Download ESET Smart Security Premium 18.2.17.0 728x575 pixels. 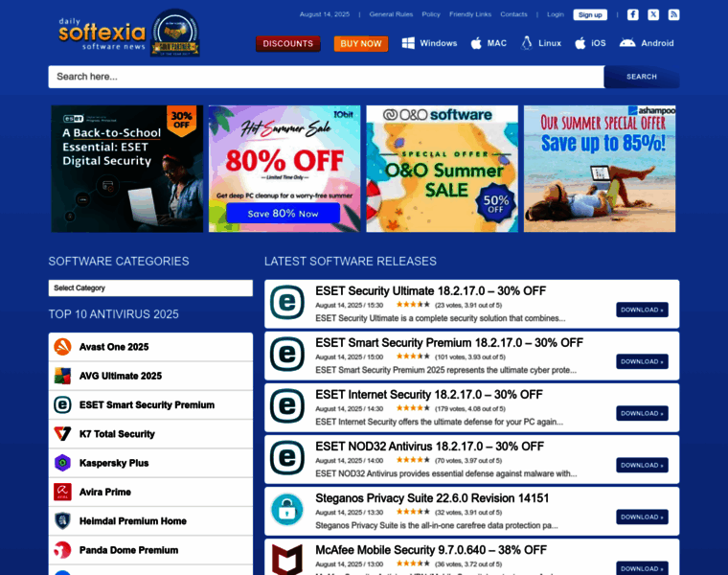[x=642, y=362]
